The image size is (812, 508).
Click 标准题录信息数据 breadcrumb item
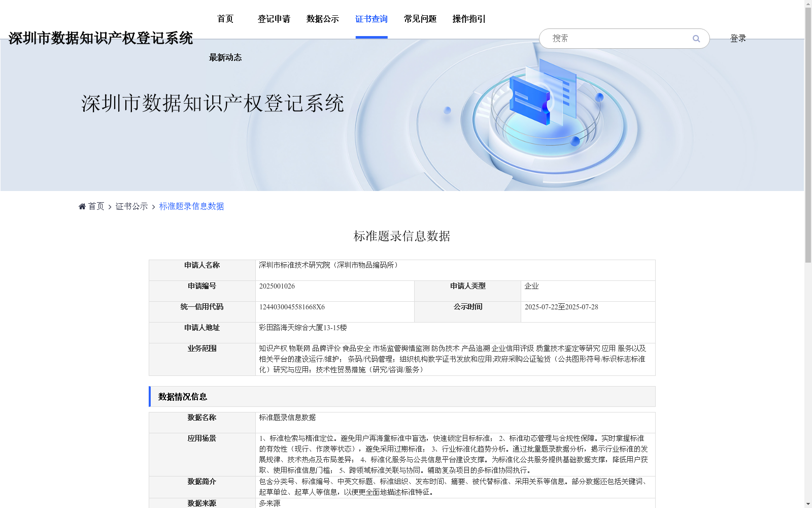tap(192, 206)
